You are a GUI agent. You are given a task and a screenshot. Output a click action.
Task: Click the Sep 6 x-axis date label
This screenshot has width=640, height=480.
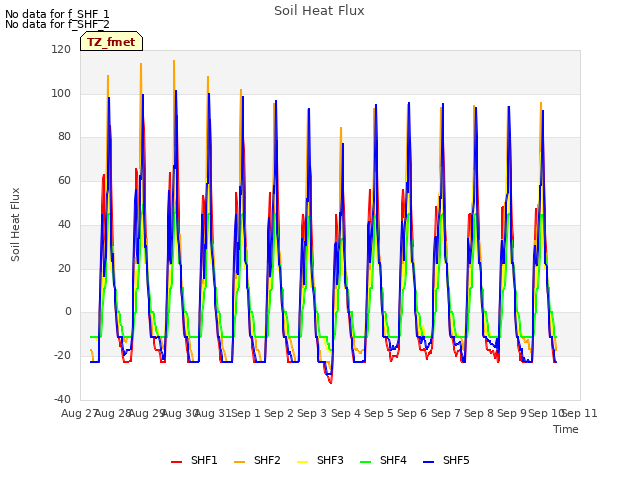(x=412, y=413)
